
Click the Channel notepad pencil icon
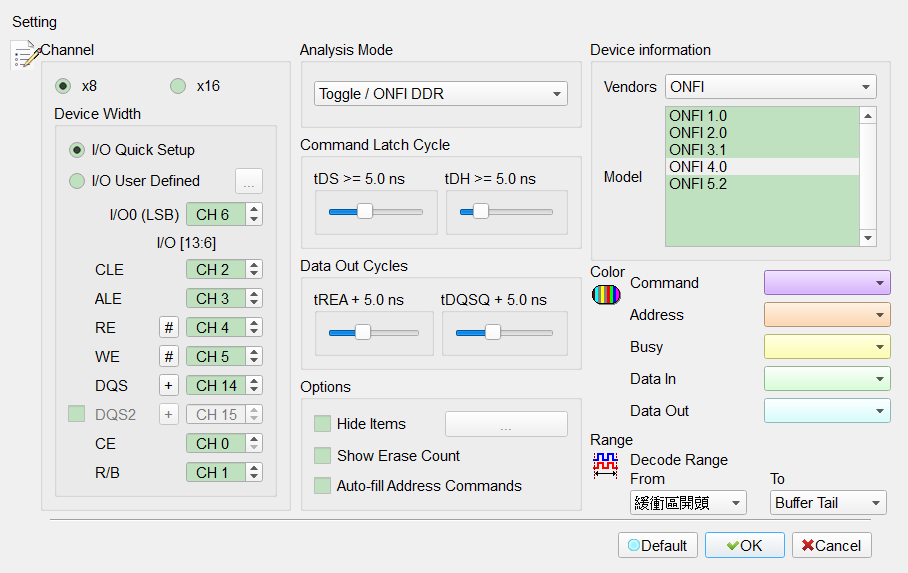coord(25,54)
